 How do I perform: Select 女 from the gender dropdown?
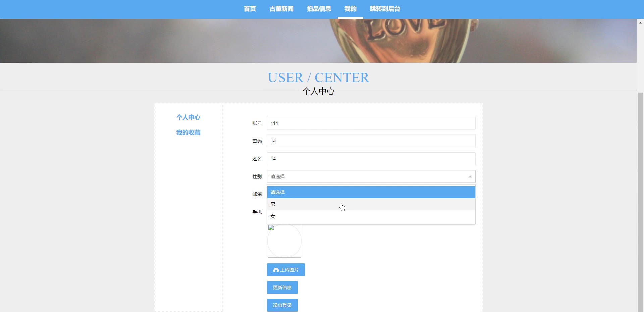point(371,216)
